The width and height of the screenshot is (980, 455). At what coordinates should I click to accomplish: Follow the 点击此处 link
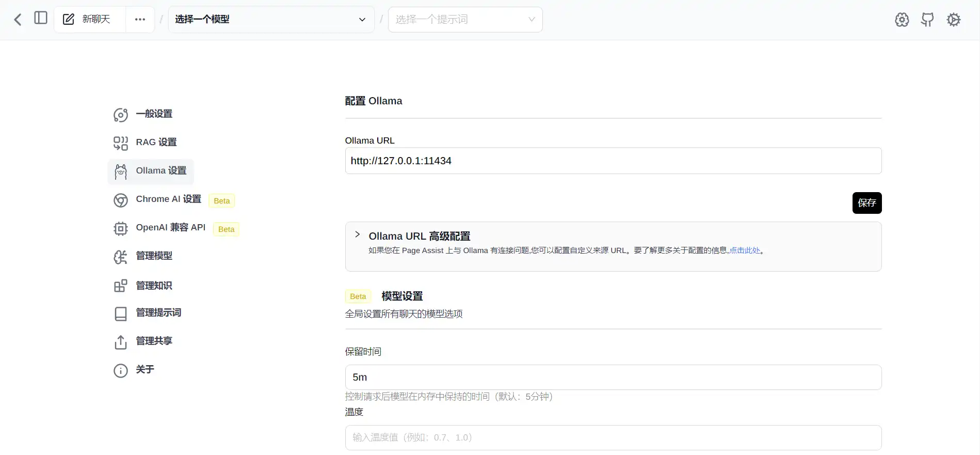(745, 250)
